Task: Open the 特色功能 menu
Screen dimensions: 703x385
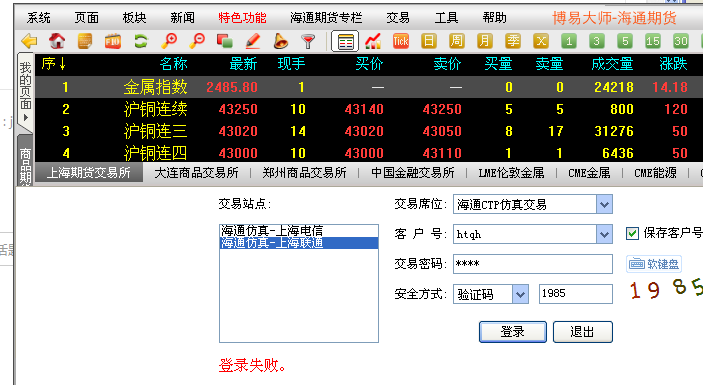Action: (x=242, y=18)
